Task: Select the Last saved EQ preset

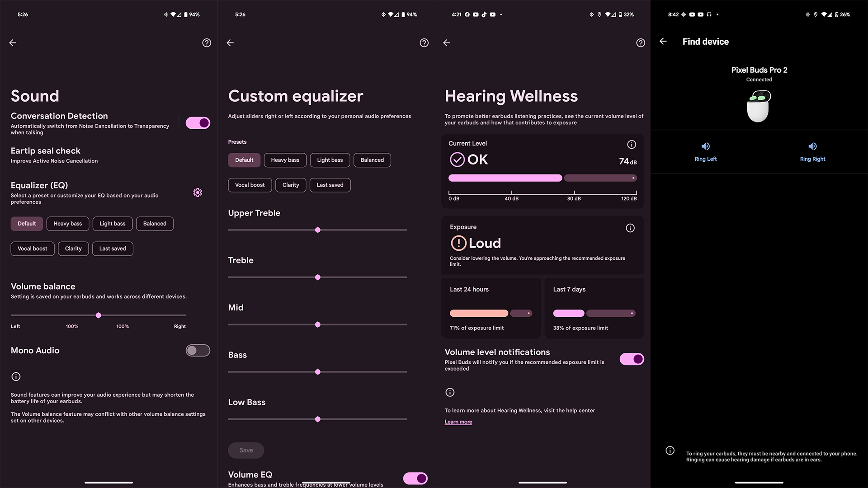Action: [x=112, y=249]
